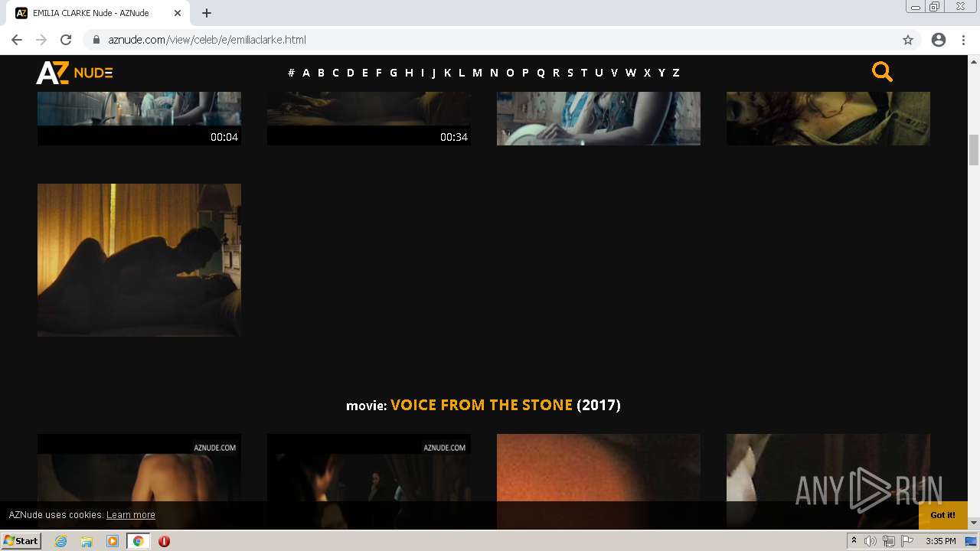Click Chrome icon in taskbar
Screen dimensions: 980x551
coord(138,541)
